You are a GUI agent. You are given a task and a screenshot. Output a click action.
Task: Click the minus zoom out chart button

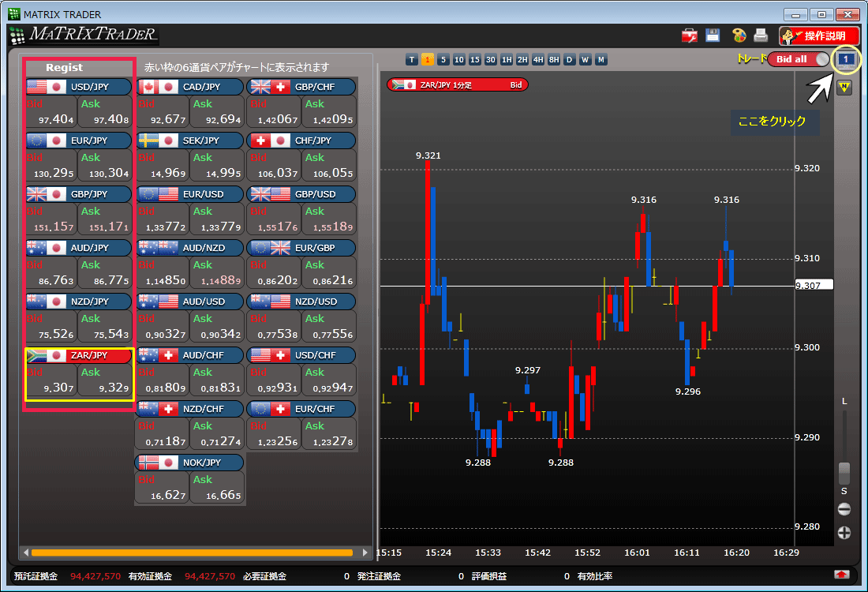pyautogui.click(x=844, y=509)
